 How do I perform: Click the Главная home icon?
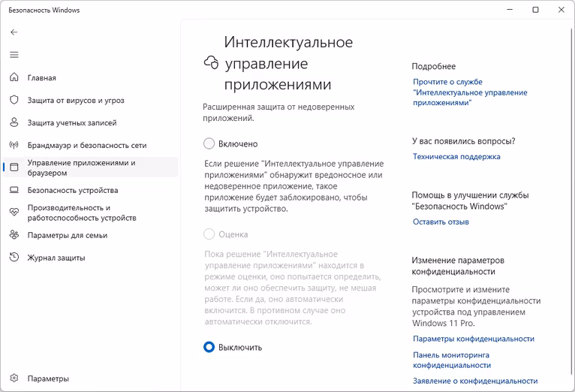[14, 77]
